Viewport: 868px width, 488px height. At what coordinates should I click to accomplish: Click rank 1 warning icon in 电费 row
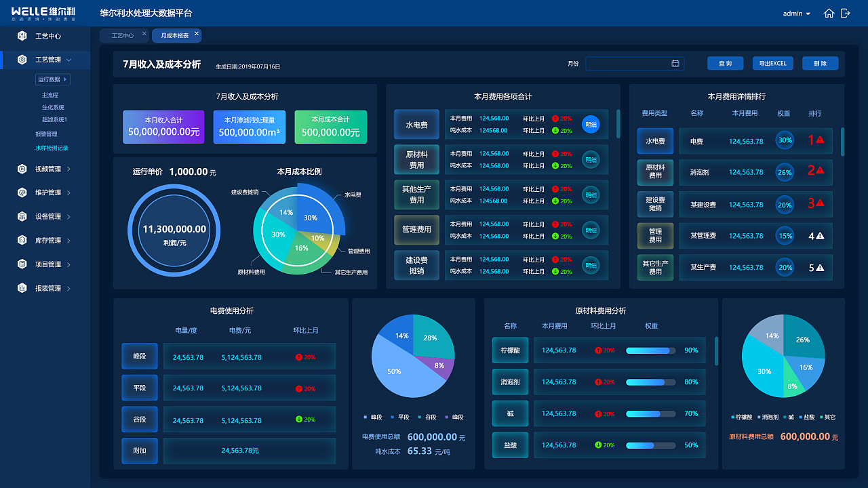point(820,140)
